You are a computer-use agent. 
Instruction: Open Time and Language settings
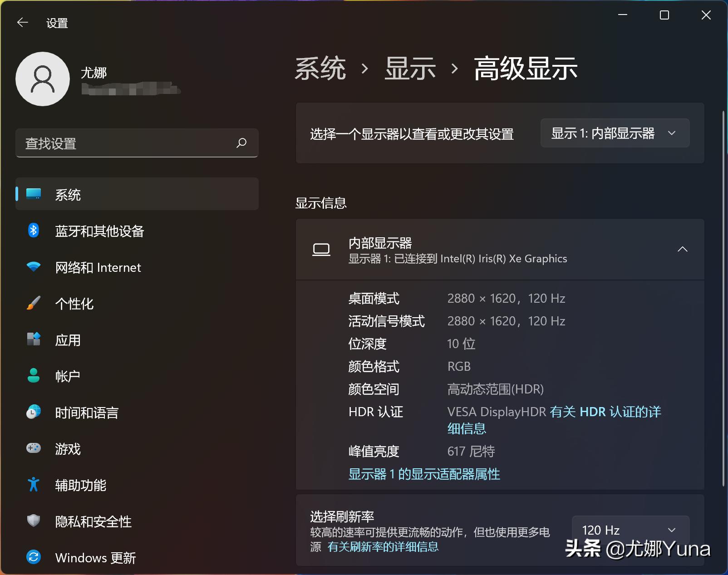pyautogui.click(x=86, y=413)
